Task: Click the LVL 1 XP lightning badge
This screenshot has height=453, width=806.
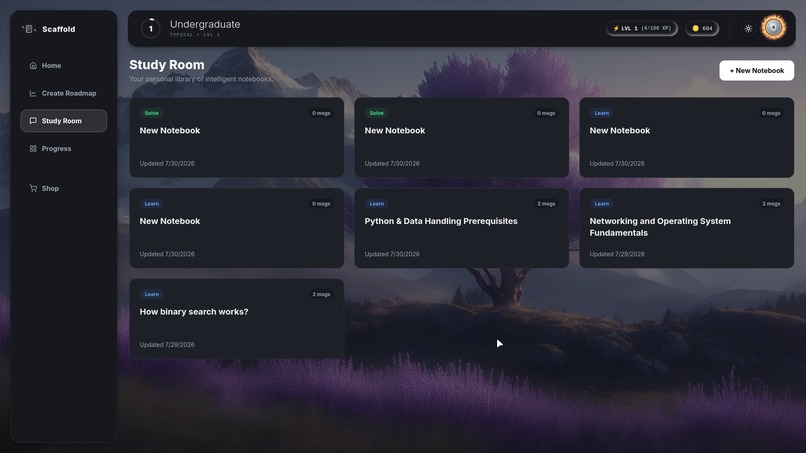Action: coord(642,28)
